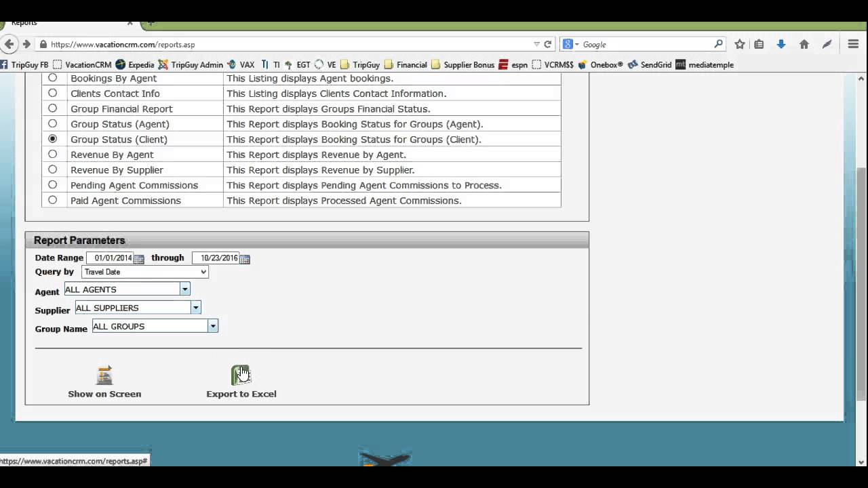The height and width of the screenshot is (488, 868).
Task: Click the start date field 01/01/2014
Action: pos(110,258)
